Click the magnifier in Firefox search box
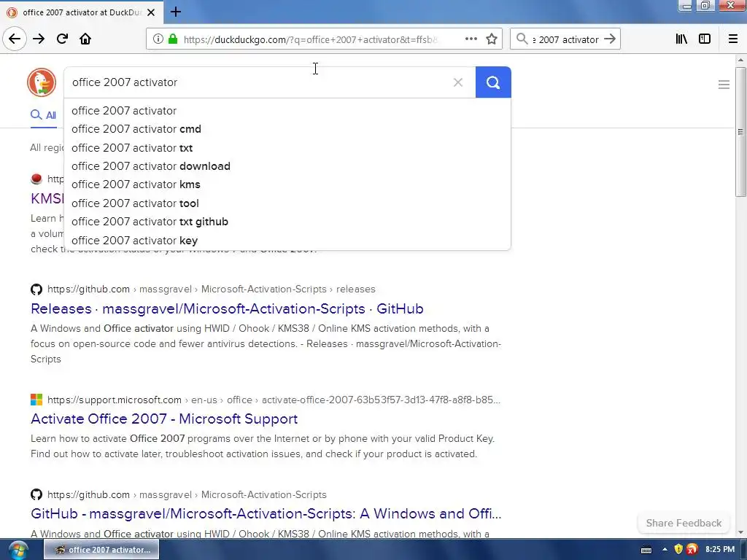The width and height of the screenshot is (747, 560). click(x=522, y=39)
